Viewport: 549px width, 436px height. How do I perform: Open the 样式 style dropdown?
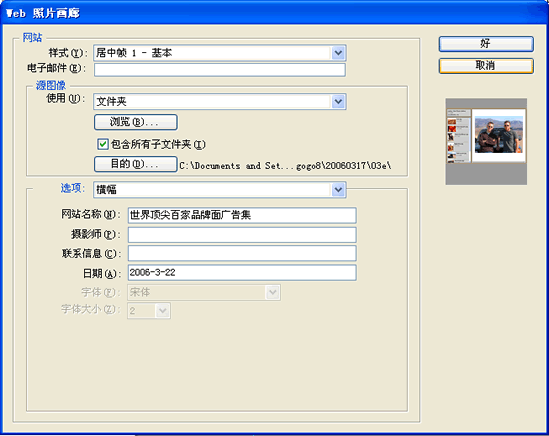(220, 53)
